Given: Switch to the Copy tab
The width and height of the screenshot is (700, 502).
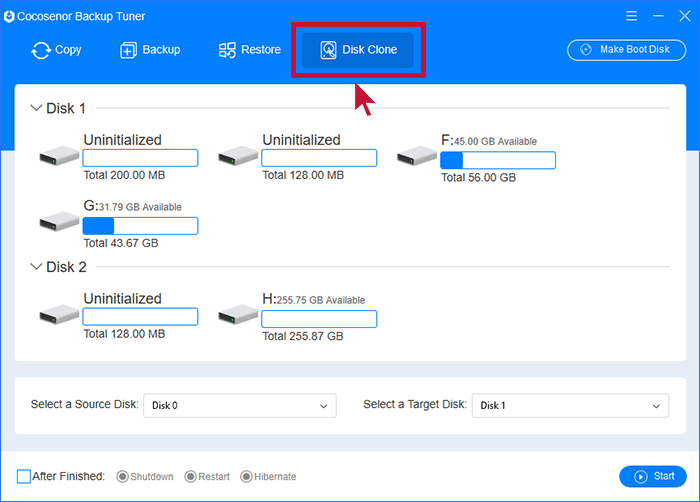Looking at the screenshot, I should click(x=56, y=50).
